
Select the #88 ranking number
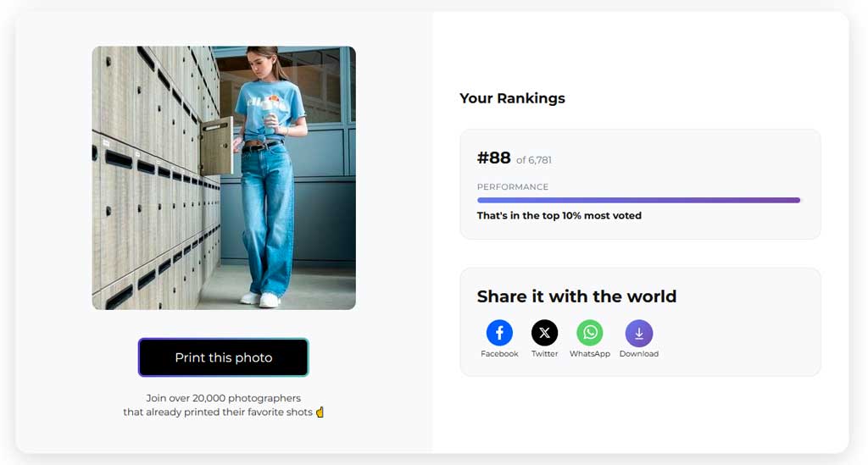tap(494, 158)
